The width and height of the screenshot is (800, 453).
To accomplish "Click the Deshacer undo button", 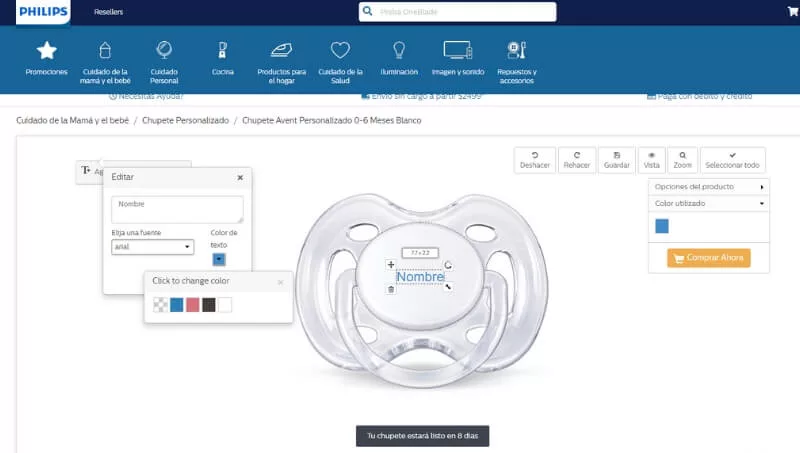I will (x=534, y=160).
